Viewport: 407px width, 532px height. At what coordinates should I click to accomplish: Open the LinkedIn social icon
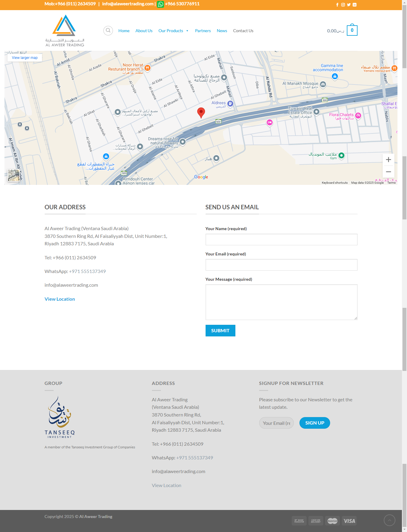[x=355, y=5]
